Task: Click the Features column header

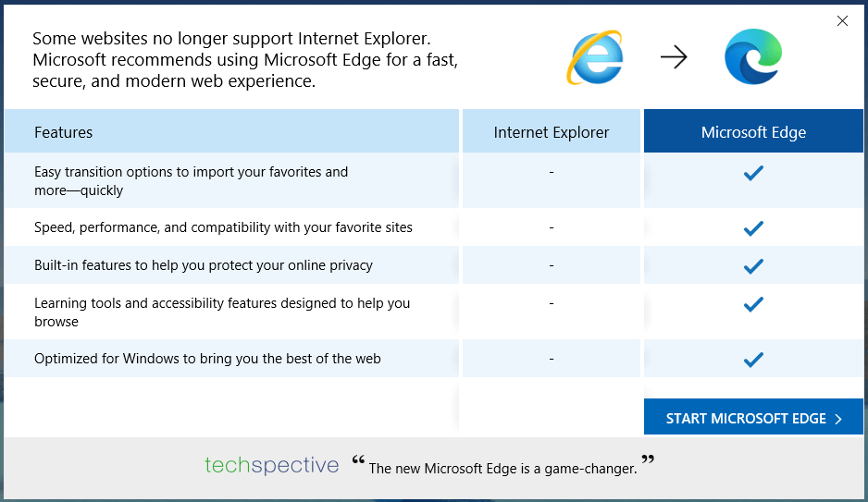Action: coord(232,131)
